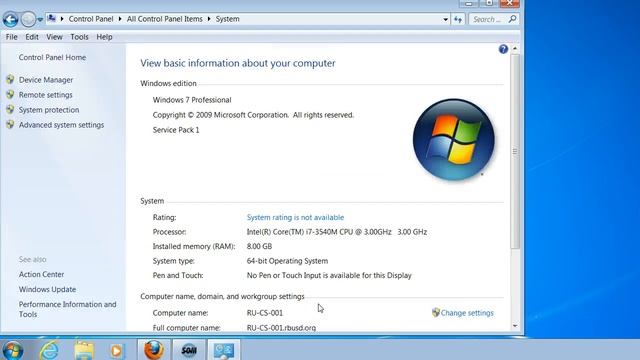The height and width of the screenshot is (360, 640).
Task: Open the Edit menu
Action: click(32, 37)
